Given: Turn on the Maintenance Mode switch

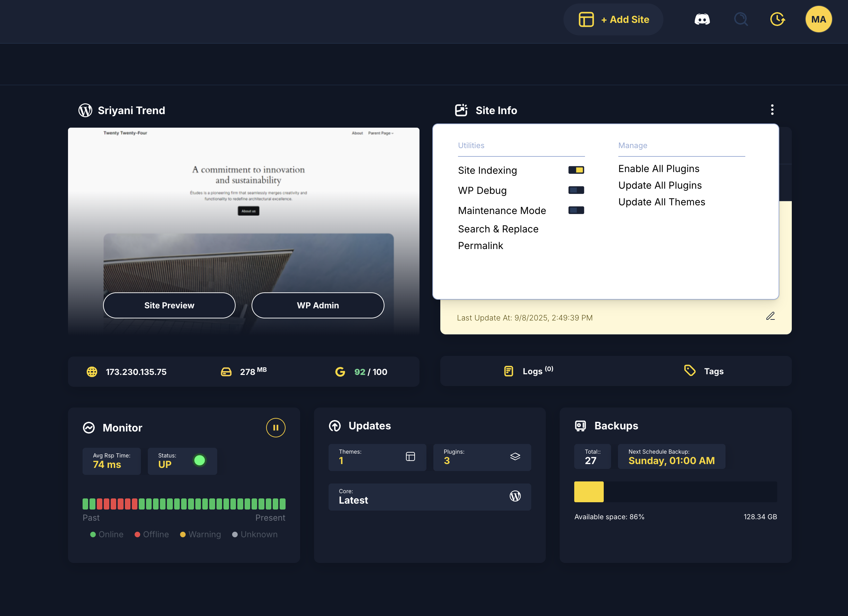Looking at the screenshot, I should (576, 211).
